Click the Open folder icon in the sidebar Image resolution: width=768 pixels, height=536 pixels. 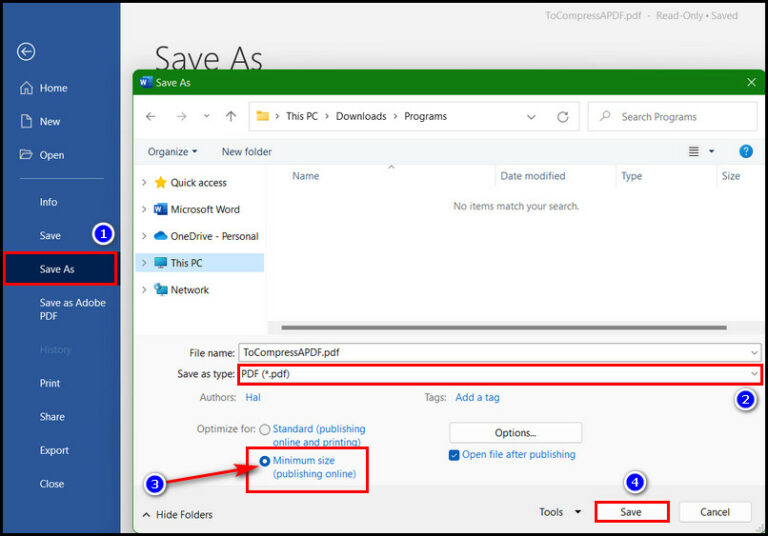(26, 155)
